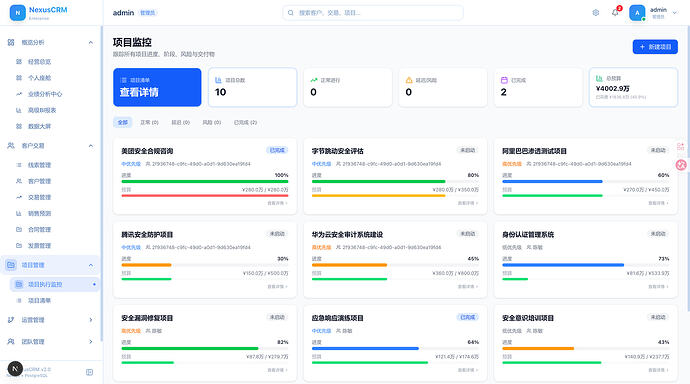Viewport: 690px width, 384px height.
Task: Click the admin avatar icon
Action: coord(637,13)
